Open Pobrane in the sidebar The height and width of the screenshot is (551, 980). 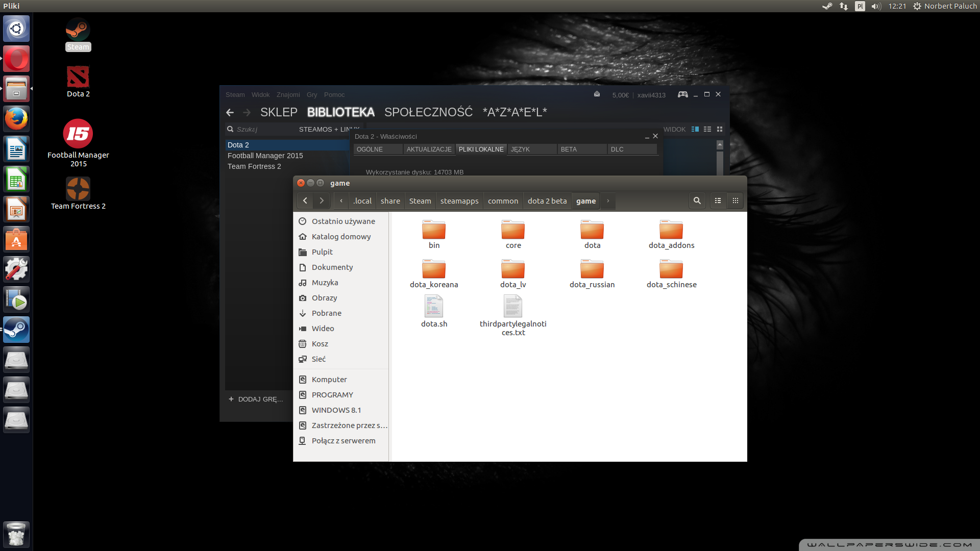click(341, 313)
